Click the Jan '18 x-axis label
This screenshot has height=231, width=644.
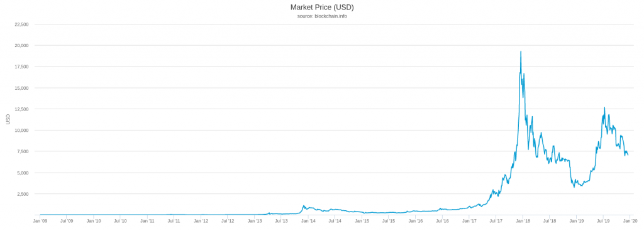(523, 221)
